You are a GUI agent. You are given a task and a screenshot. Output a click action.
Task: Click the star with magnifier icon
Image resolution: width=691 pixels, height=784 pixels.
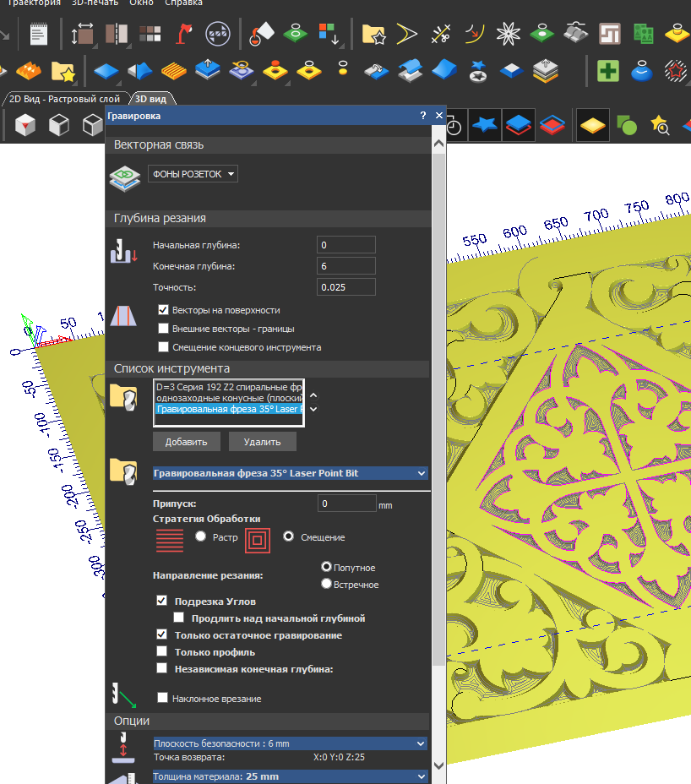pyautogui.click(x=660, y=125)
